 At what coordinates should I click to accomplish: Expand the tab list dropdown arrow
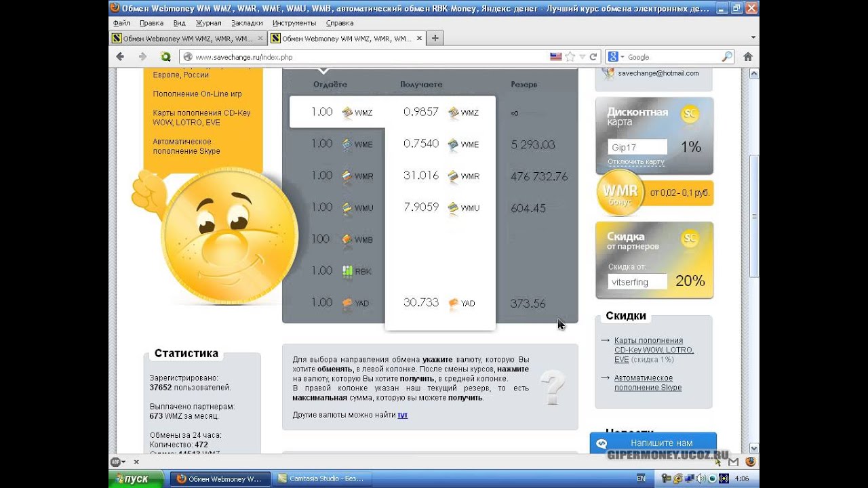[x=753, y=38]
